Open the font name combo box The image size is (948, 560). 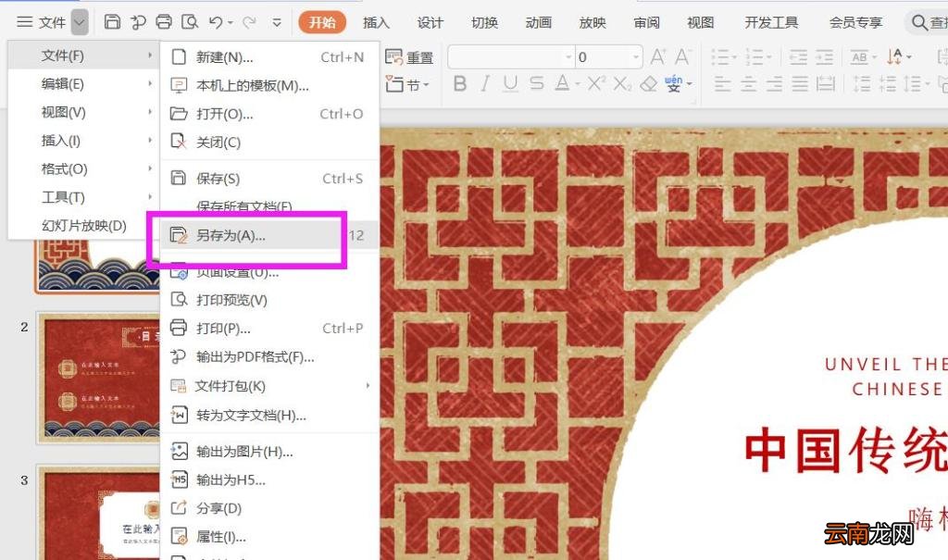[x=511, y=57]
